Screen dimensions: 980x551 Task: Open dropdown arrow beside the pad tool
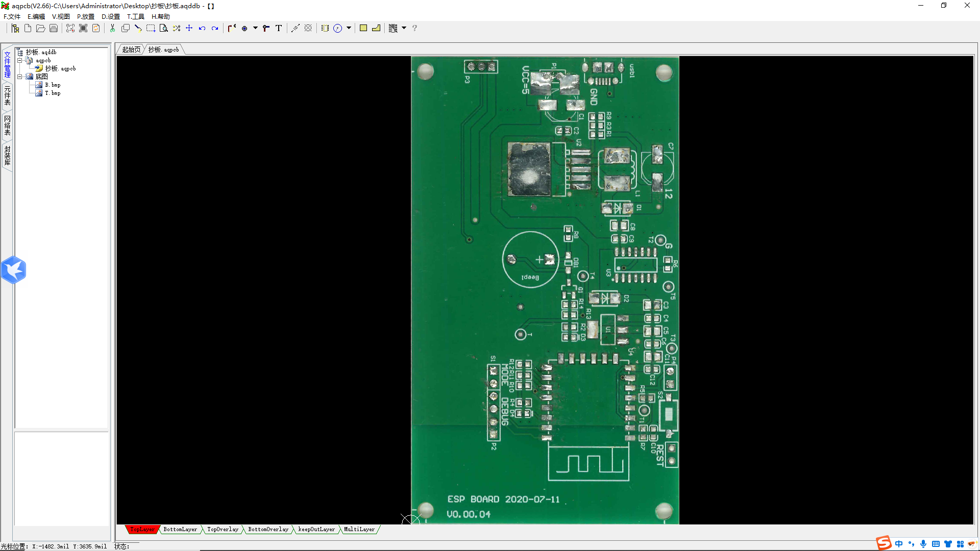pos(255,28)
